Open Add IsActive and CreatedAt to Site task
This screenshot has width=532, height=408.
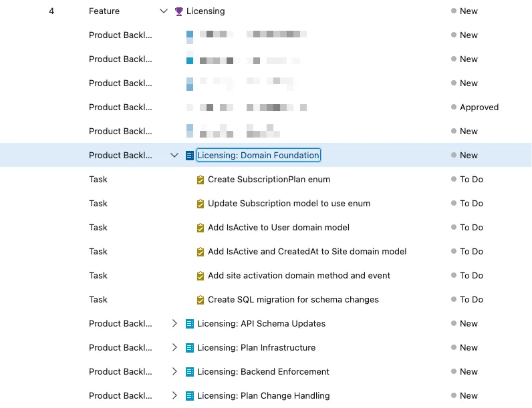307,252
